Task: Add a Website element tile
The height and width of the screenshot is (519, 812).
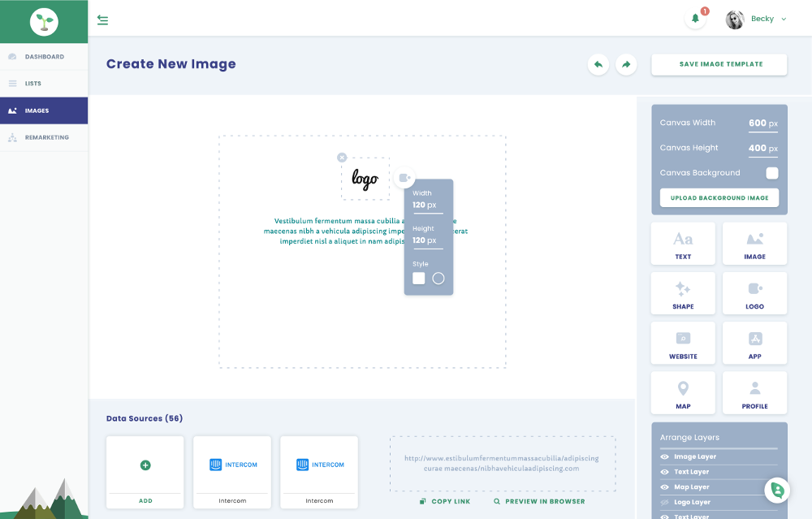Action: pyautogui.click(x=683, y=343)
